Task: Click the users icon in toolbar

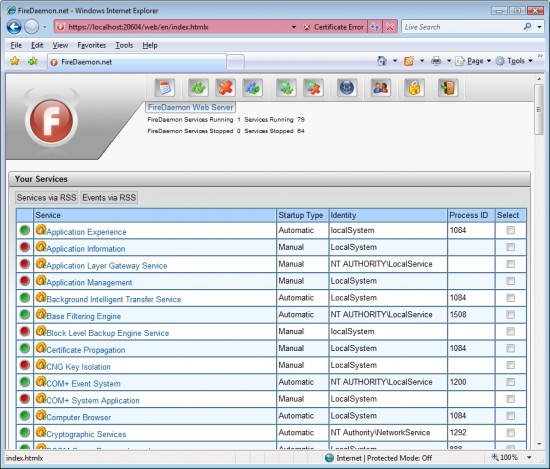Action: 381,88
